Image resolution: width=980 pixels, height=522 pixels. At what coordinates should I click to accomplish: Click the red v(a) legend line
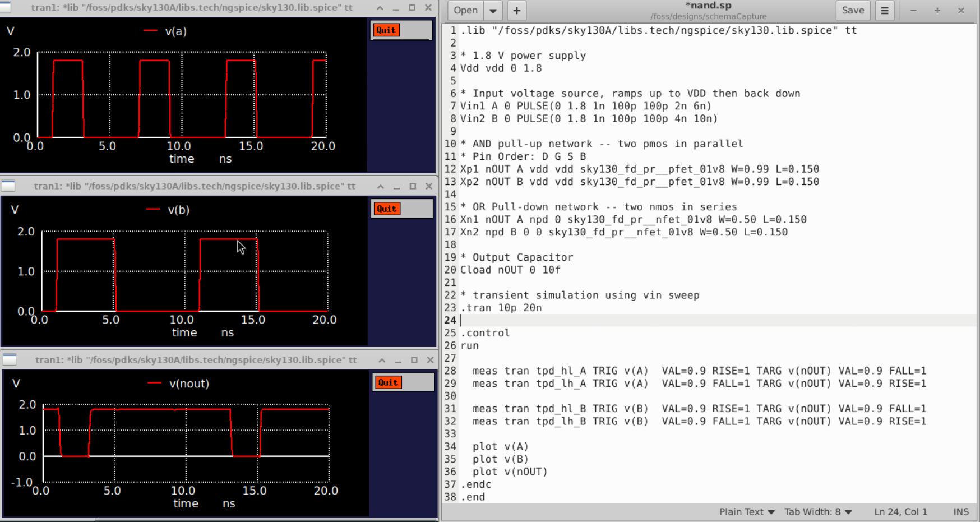[150, 31]
